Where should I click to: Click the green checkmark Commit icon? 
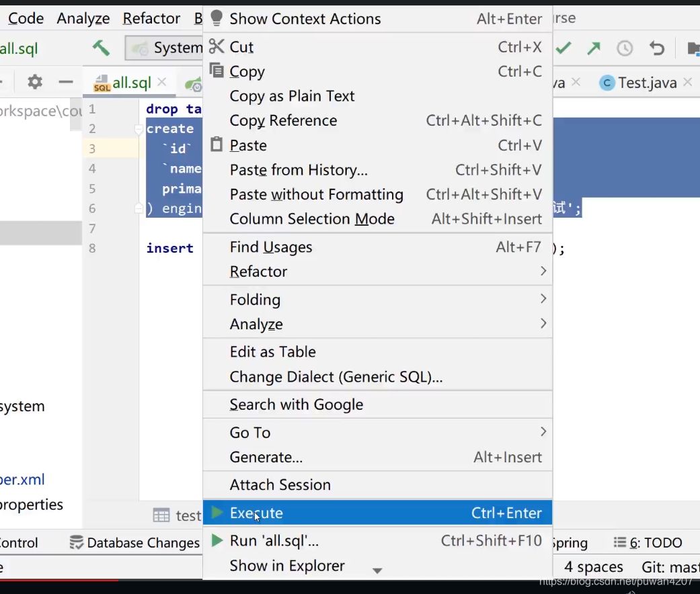pos(563,48)
